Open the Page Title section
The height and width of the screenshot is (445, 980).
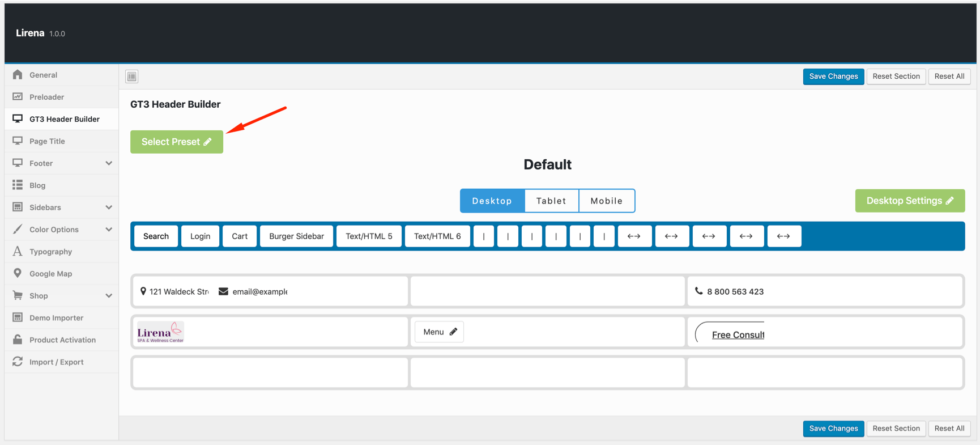[61, 141]
